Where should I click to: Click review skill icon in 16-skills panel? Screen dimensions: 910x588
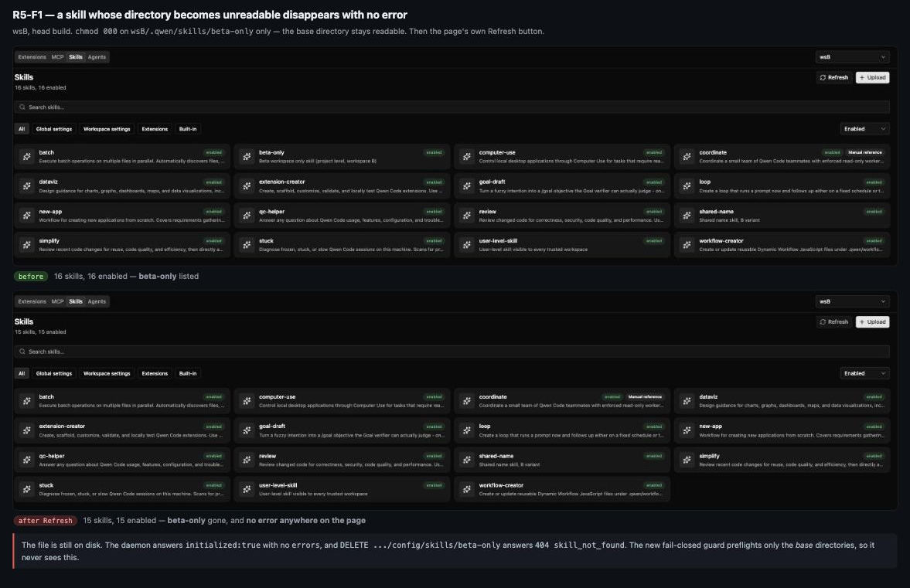tap(467, 215)
